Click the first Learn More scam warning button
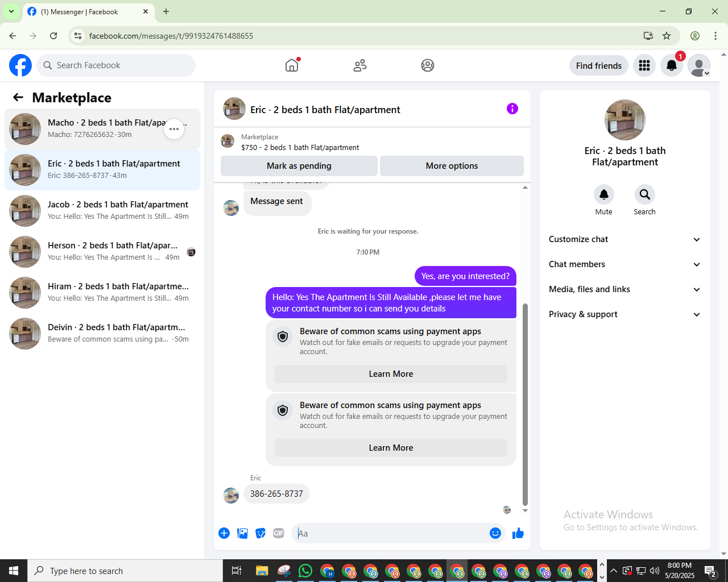Image resolution: width=728 pixels, height=582 pixels. 391,374
